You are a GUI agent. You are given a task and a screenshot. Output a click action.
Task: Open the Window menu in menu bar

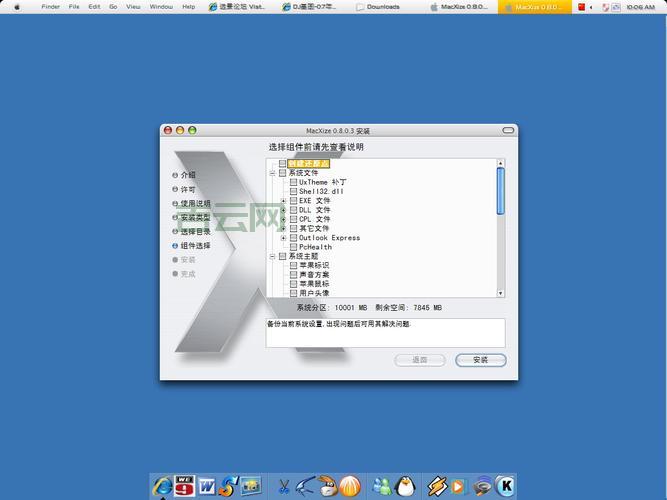point(160,6)
